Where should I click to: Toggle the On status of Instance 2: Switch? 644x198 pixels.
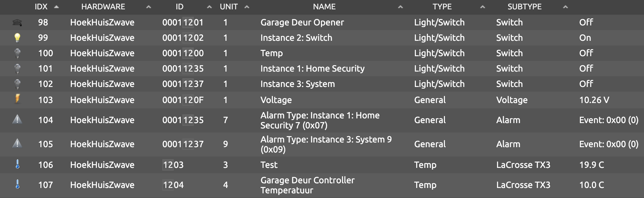tap(585, 37)
